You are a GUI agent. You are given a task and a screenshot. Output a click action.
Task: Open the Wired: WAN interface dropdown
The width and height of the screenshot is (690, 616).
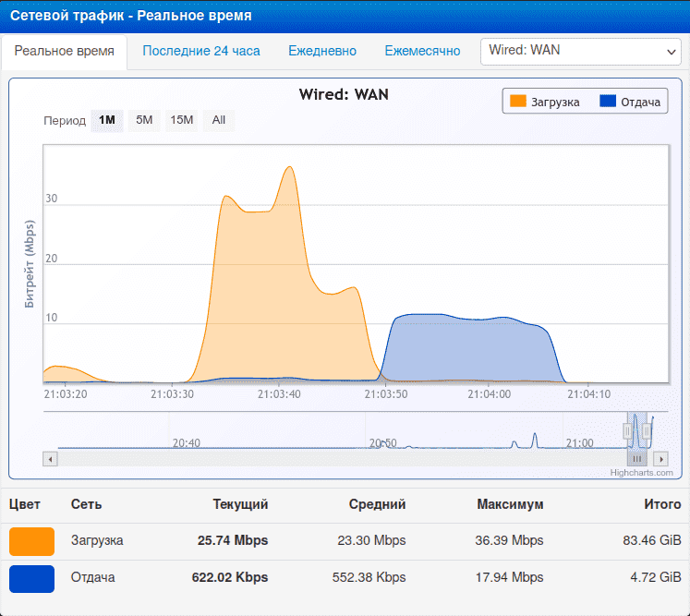(580, 52)
